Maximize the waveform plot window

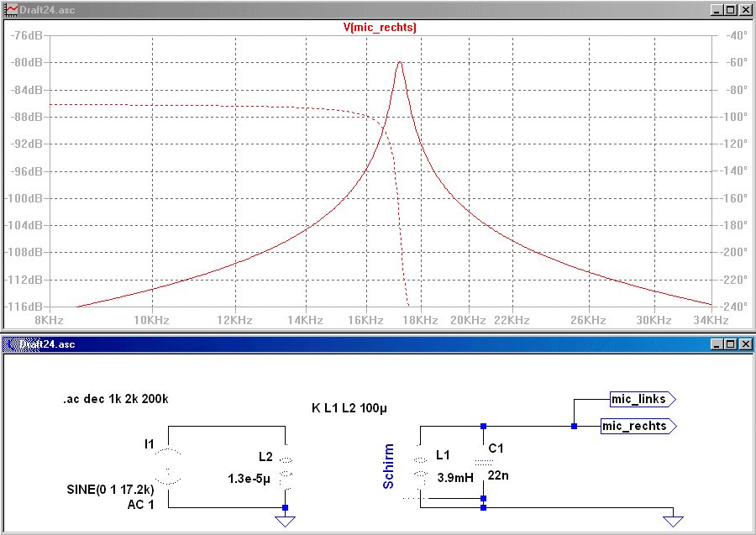731,9
